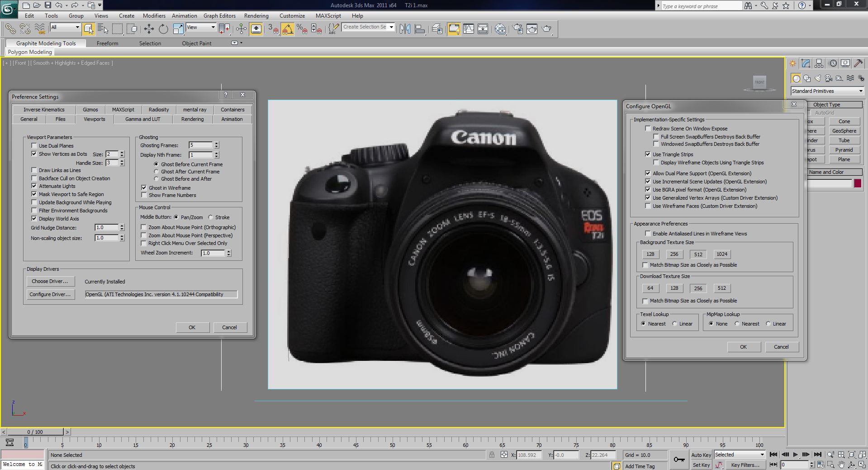Expand the Create Selection Set dropdown
868x470 pixels.
[x=391, y=27]
